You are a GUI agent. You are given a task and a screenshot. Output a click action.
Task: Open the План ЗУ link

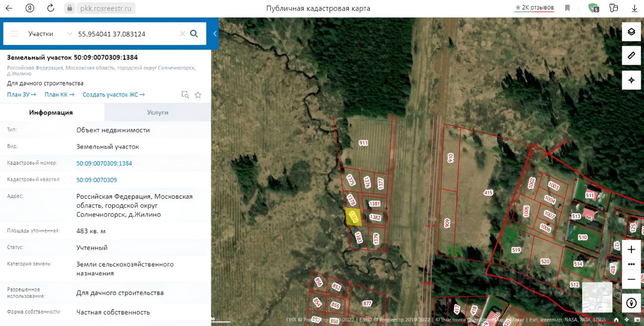(21, 95)
